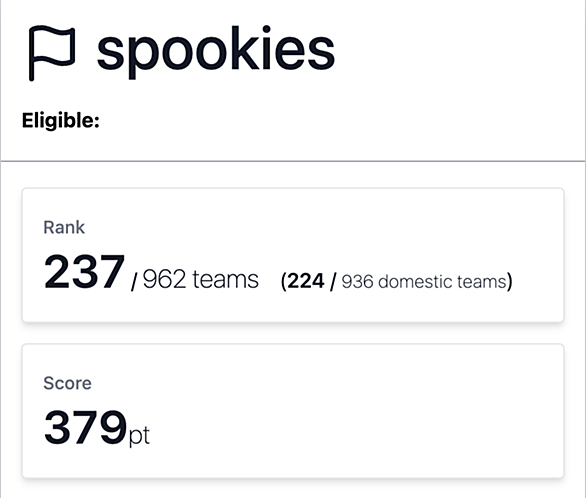Screen dimensions: 586x498
Task: Click the opening parenthesis before 224
Action: [284, 282]
